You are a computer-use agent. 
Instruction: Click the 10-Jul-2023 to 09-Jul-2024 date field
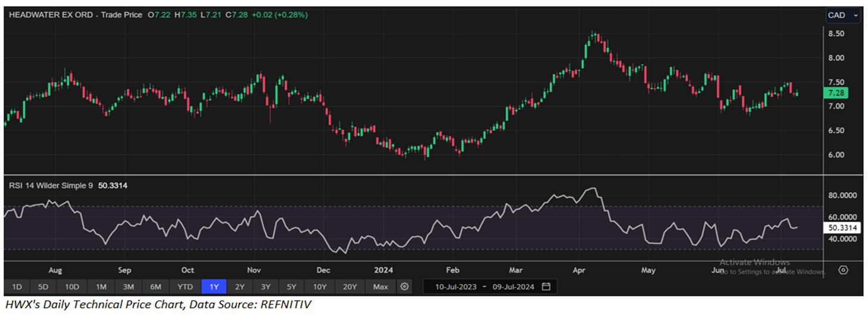click(x=483, y=287)
